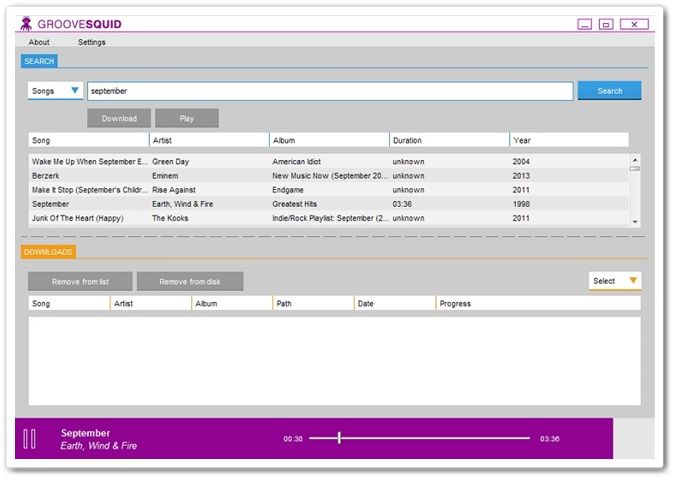Select the September song in results

pyautogui.click(x=329, y=204)
